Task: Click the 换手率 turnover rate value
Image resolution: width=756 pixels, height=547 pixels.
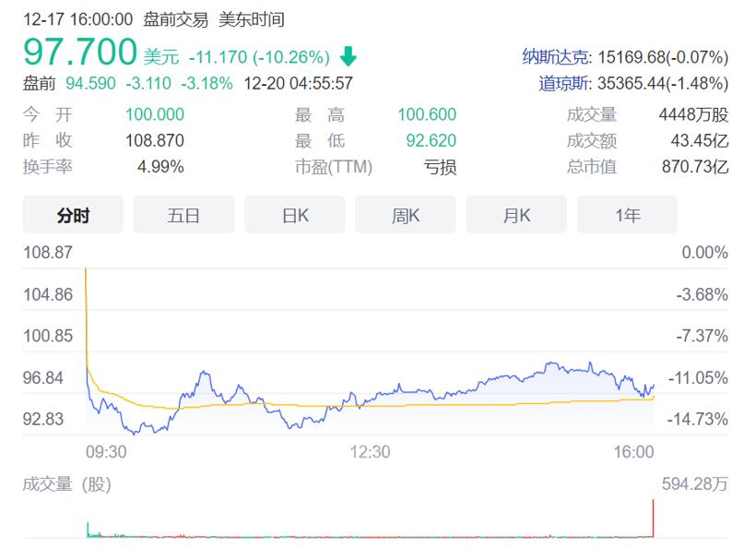Action: click(160, 167)
